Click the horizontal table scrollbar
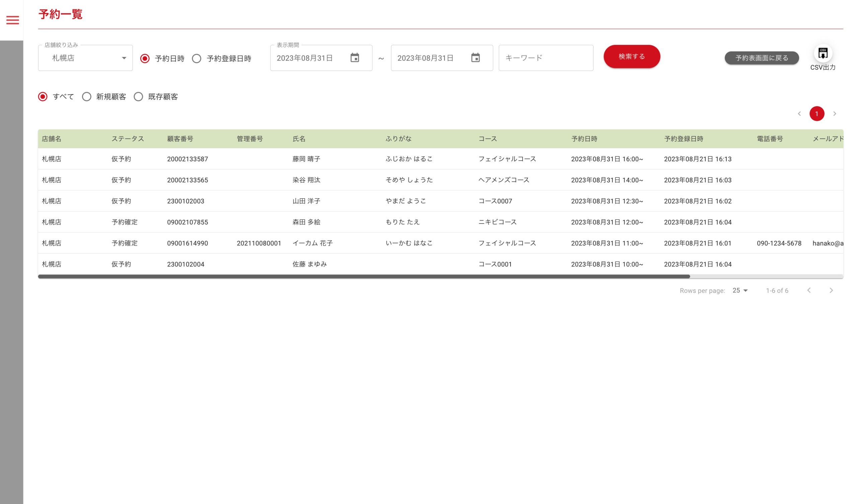 pos(364,276)
